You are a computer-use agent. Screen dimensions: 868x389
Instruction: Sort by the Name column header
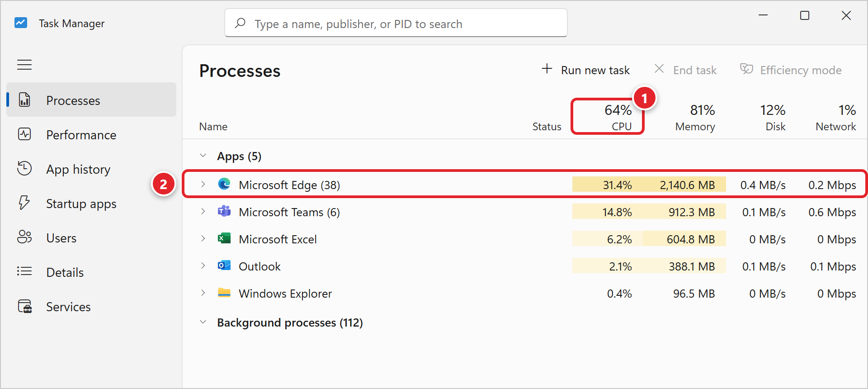pyautogui.click(x=213, y=127)
